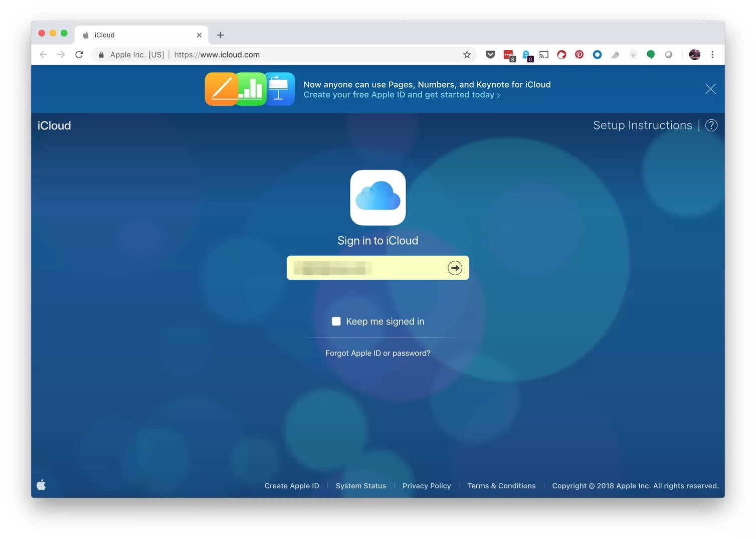Open the Pages icon in the banner

[x=220, y=89]
